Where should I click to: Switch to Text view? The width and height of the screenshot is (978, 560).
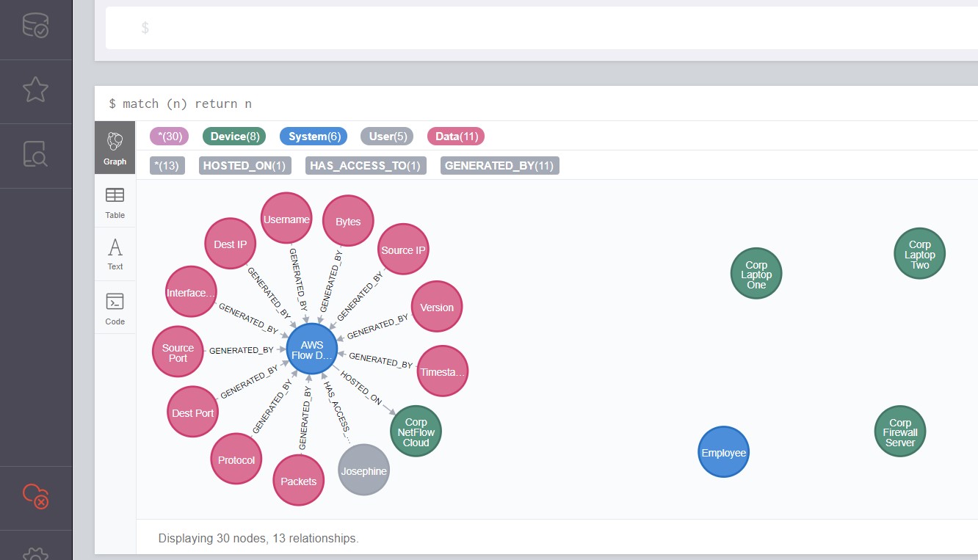click(x=115, y=254)
